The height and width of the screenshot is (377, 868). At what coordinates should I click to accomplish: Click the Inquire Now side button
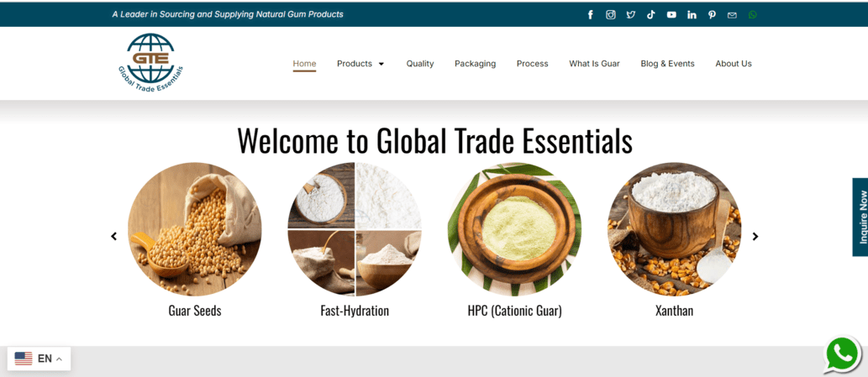860,217
